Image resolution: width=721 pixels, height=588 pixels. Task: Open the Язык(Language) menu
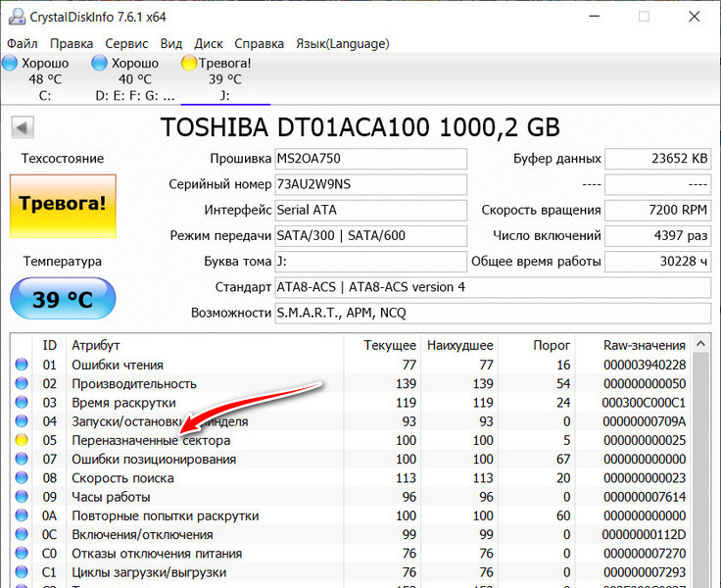point(343,44)
